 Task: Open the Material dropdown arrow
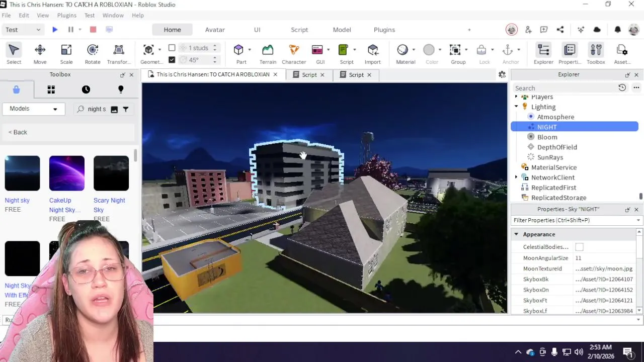coord(414,50)
